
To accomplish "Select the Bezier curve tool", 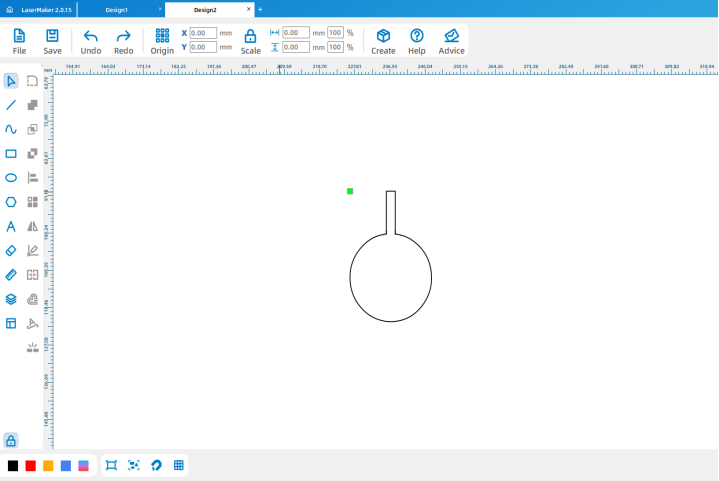I will click(x=11, y=129).
